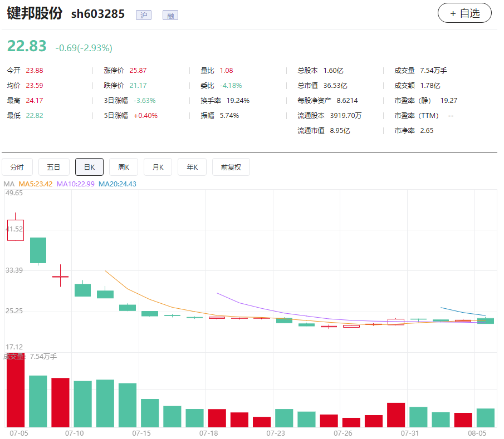Click the MA5:23.42 indicator label

pos(35,184)
